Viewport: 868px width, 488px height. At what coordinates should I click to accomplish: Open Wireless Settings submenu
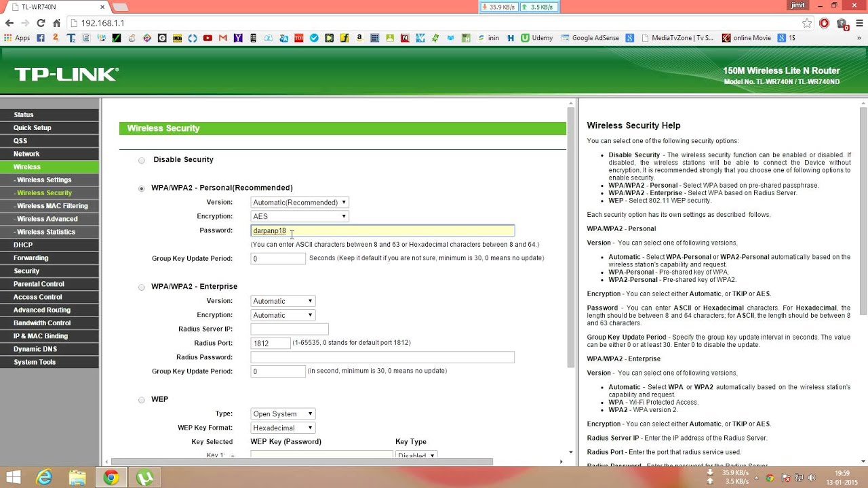coord(50,180)
